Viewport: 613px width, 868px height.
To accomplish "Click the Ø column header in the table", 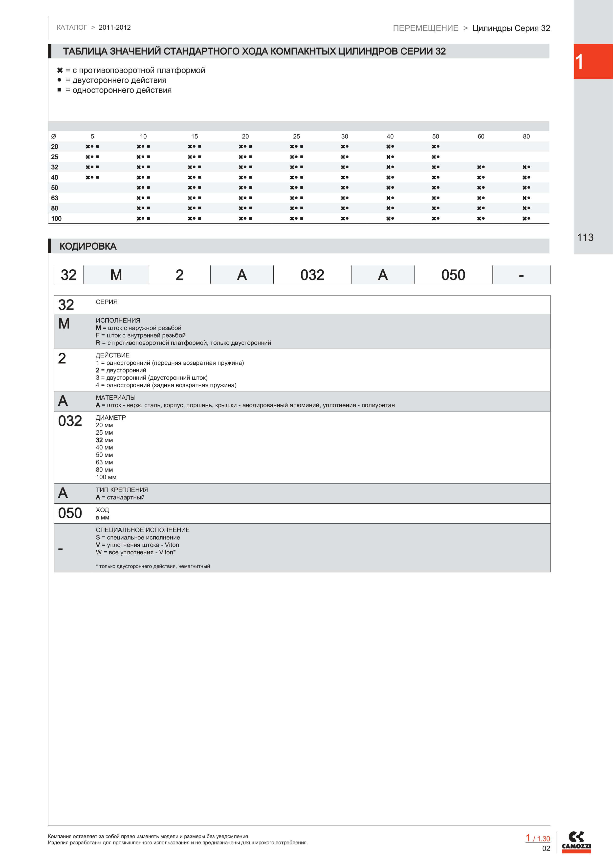I will point(53,137).
